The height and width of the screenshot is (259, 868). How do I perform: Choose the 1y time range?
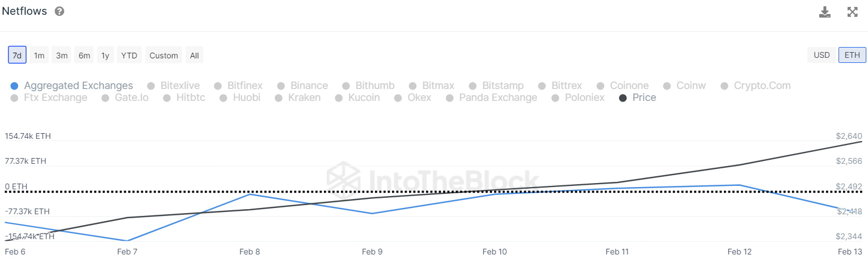(105, 55)
